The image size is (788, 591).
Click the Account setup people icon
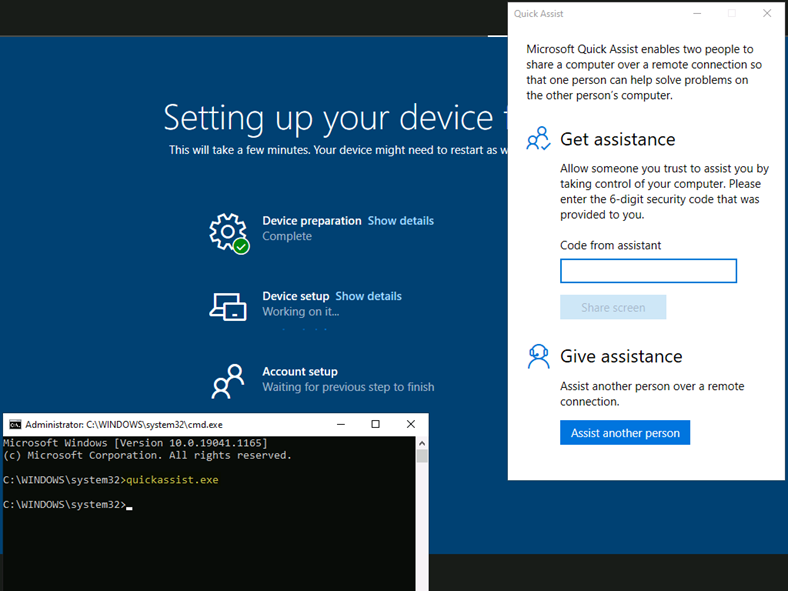tap(228, 381)
